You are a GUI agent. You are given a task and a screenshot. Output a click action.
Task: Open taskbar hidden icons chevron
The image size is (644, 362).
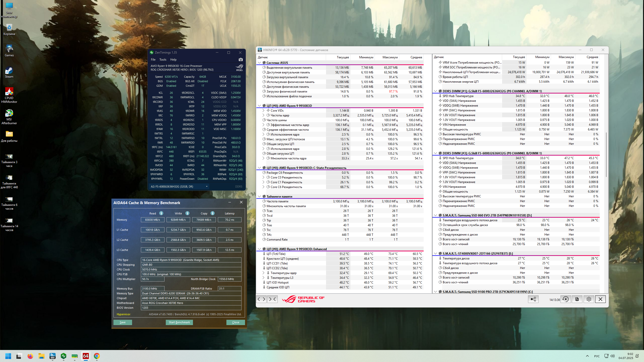click(x=587, y=356)
